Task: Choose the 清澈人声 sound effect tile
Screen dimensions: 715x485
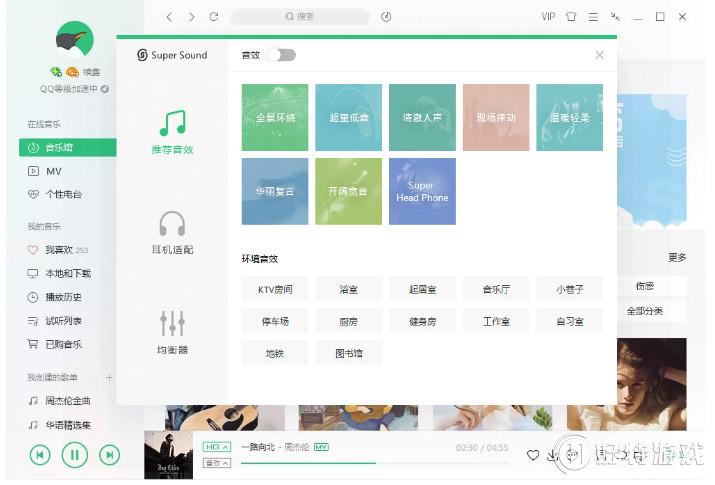Action: (422, 118)
